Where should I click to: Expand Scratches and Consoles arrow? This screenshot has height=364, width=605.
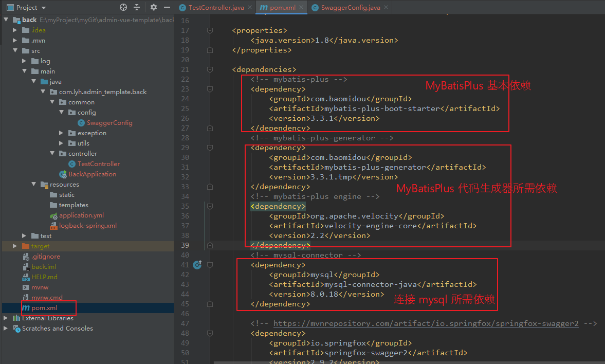point(6,328)
